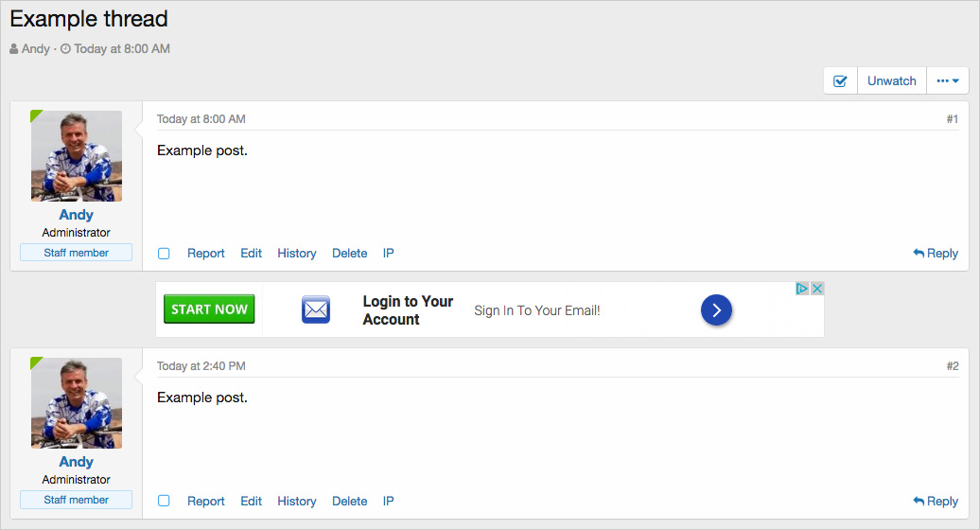
Task: Report the first post
Action: [205, 254]
